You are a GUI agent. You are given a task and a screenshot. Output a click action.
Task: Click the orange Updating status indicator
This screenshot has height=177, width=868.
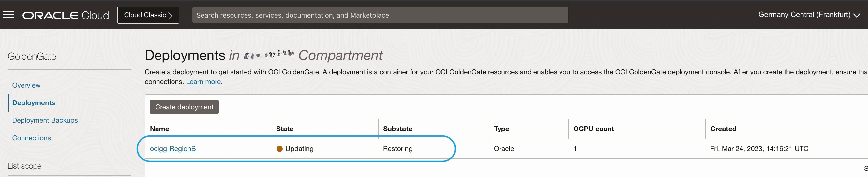click(x=279, y=149)
